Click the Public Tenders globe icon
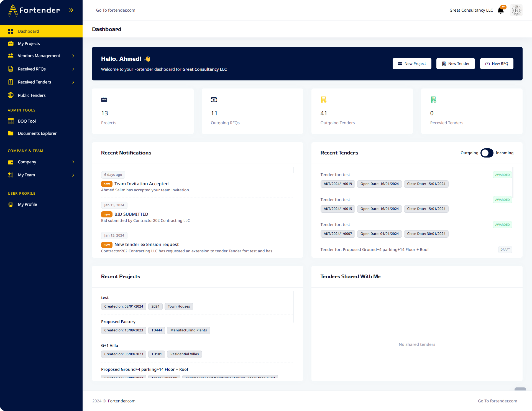The width and height of the screenshot is (532, 411). (x=11, y=95)
